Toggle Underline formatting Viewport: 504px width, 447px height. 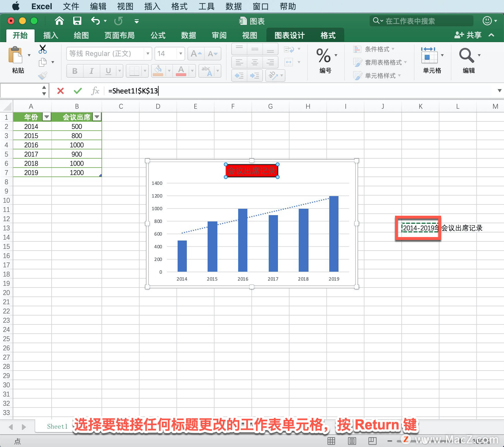click(x=108, y=71)
